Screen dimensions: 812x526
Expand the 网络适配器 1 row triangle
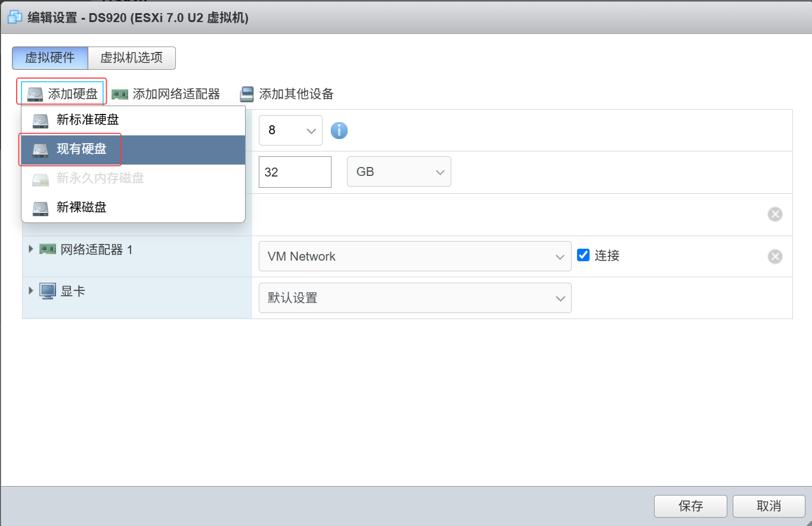(31, 249)
